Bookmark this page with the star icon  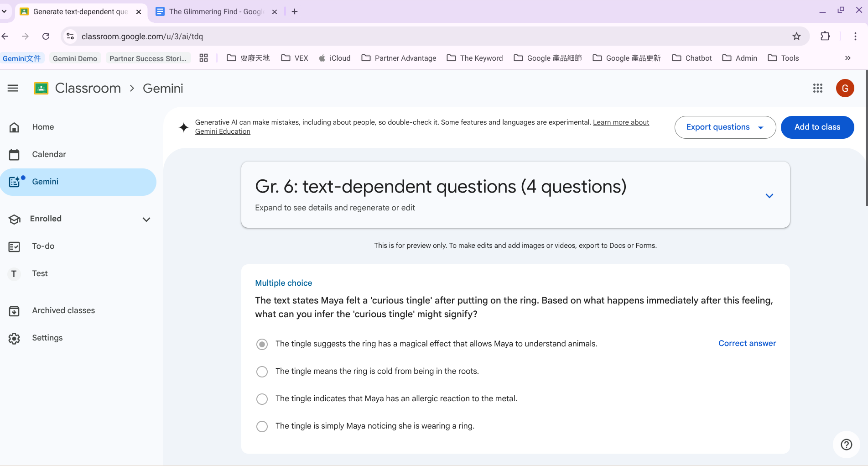coord(796,37)
